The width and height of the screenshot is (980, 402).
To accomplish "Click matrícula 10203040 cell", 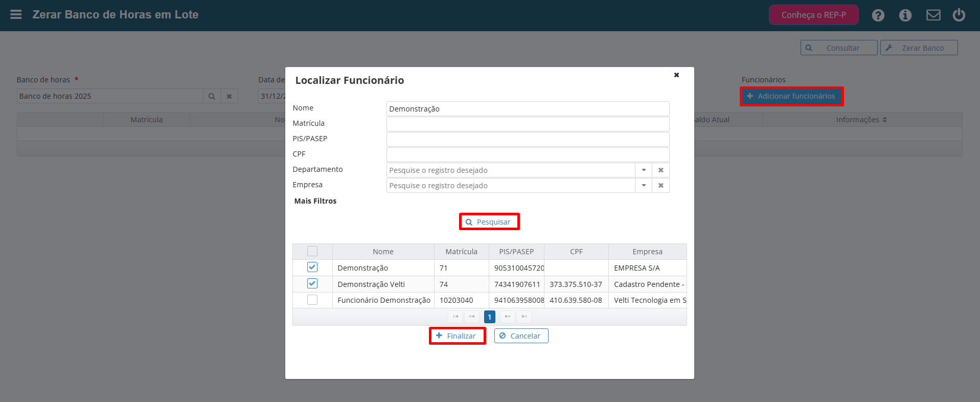I will [x=461, y=300].
